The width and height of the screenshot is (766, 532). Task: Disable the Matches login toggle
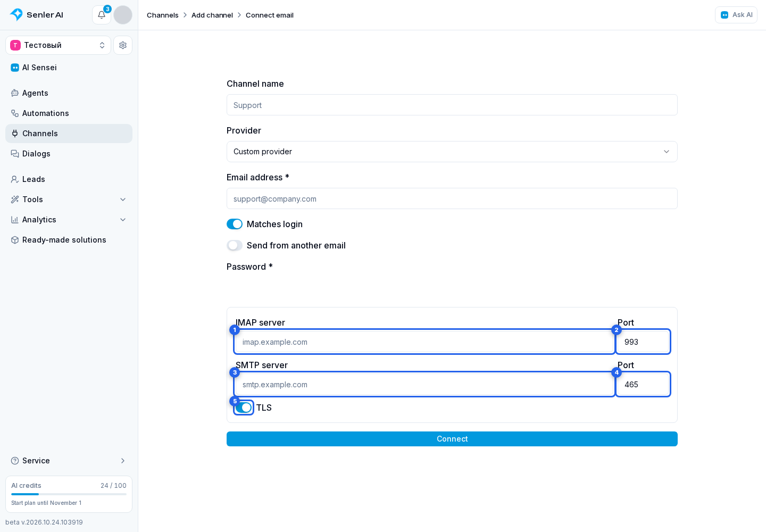[x=235, y=224]
